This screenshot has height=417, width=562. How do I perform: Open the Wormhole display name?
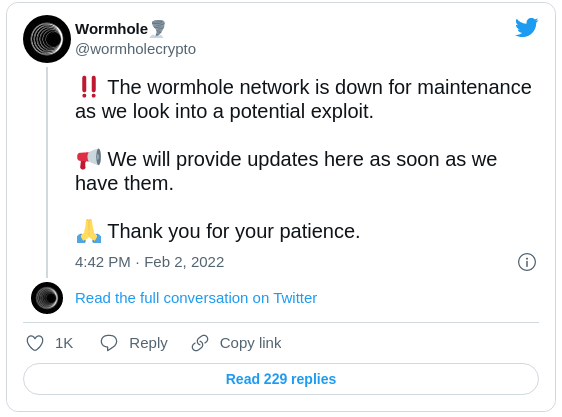[111, 29]
